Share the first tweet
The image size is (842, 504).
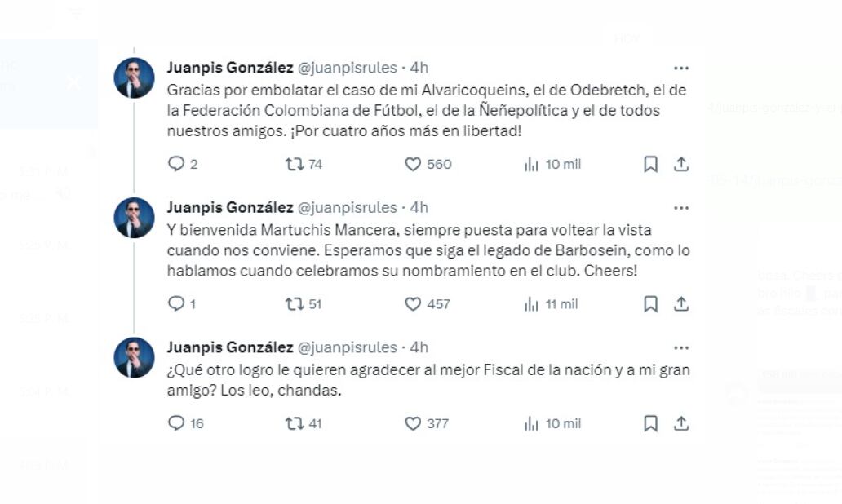point(681,164)
